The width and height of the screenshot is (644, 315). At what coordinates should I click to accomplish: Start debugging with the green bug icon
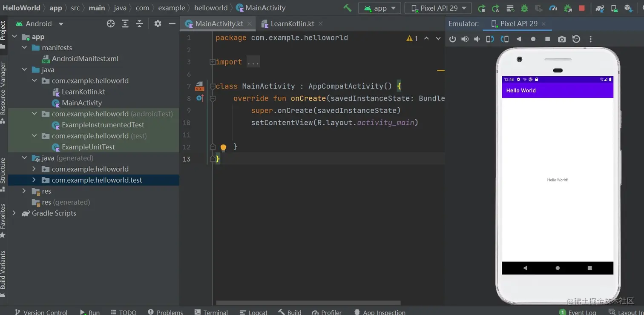click(524, 8)
